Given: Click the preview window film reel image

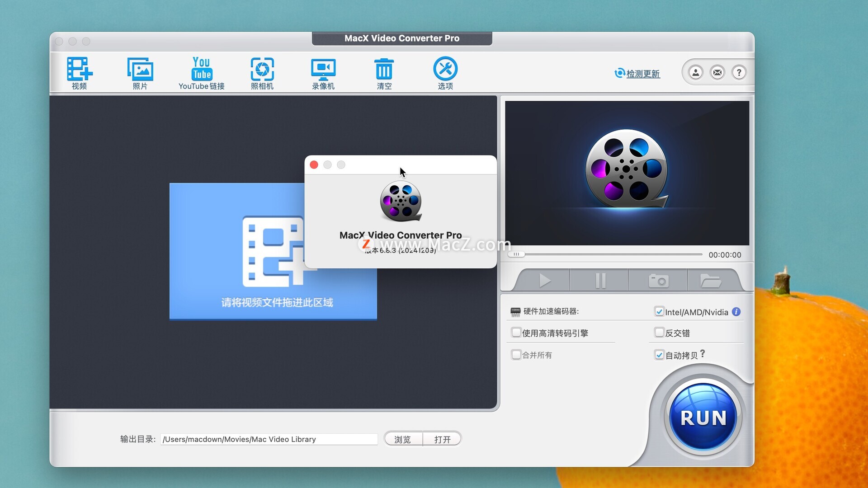Looking at the screenshot, I should point(627,169).
